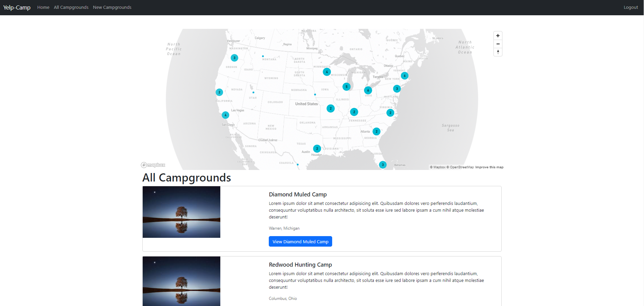Click the cluster marker 6 near Vermont

coord(405,76)
